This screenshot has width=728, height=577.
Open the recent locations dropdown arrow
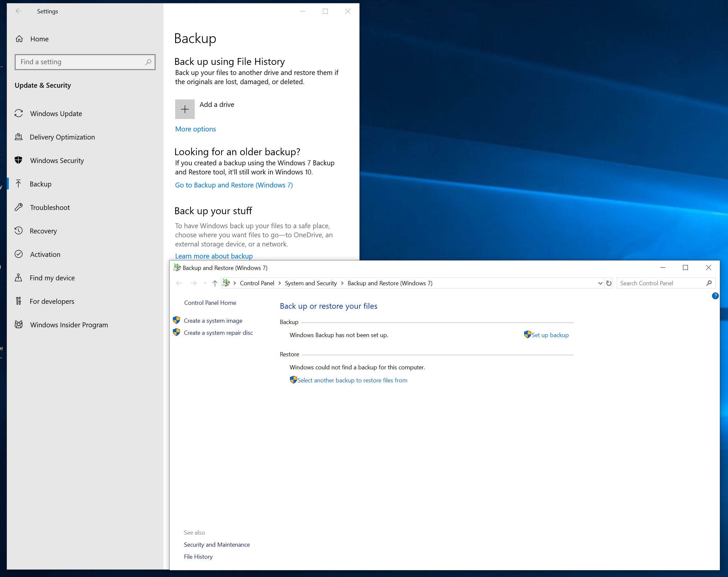point(205,283)
